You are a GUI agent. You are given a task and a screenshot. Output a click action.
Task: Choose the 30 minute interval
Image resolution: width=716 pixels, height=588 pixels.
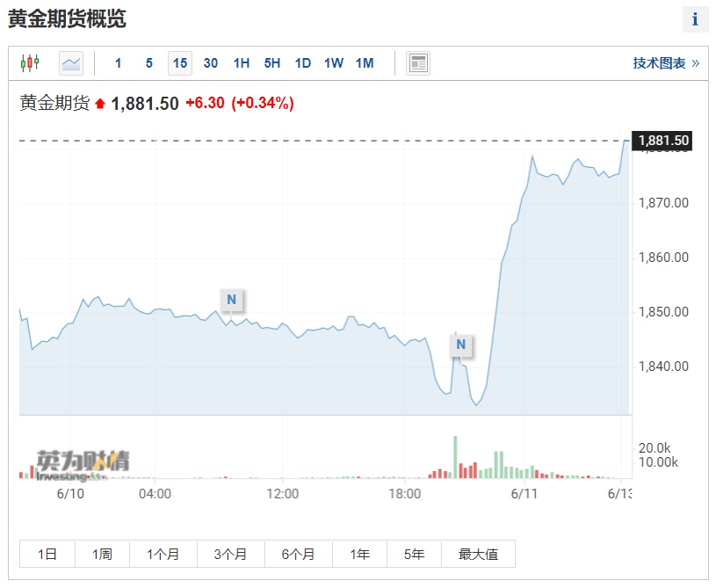tap(211, 63)
